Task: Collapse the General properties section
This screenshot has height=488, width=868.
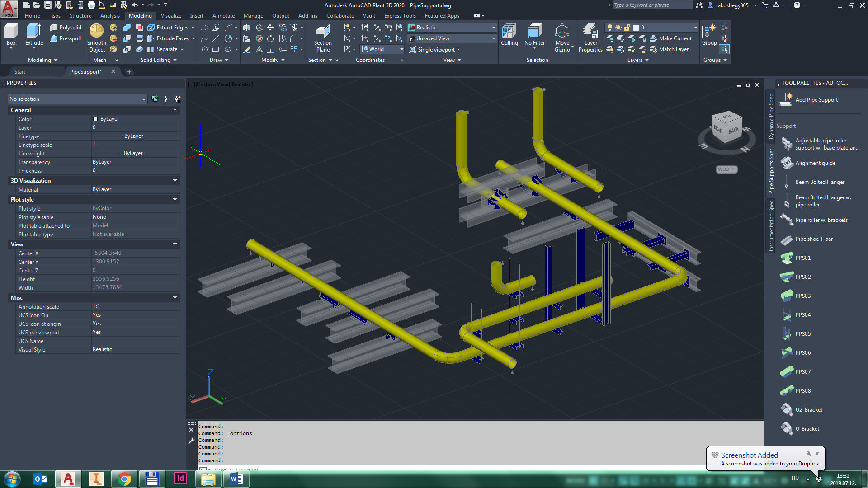Action: pos(175,110)
